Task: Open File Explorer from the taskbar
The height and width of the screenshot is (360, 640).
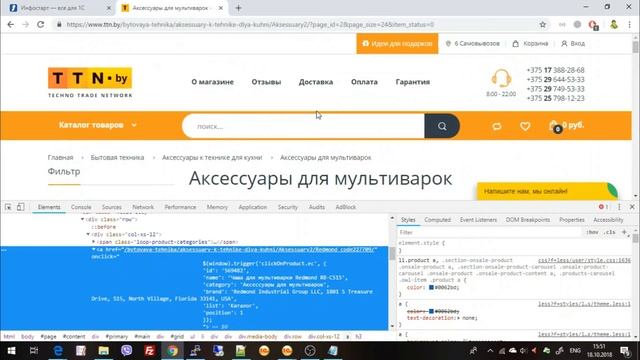Action: (104, 351)
